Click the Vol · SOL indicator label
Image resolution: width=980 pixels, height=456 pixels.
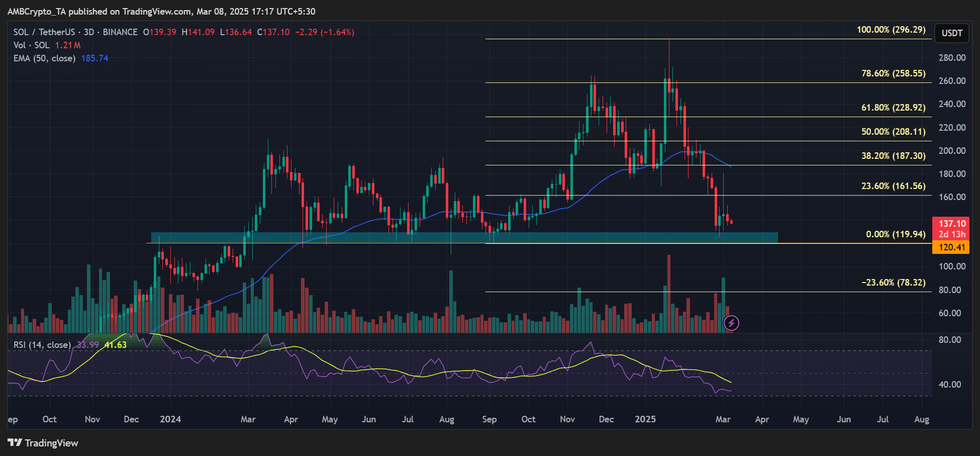[x=31, y=45]
